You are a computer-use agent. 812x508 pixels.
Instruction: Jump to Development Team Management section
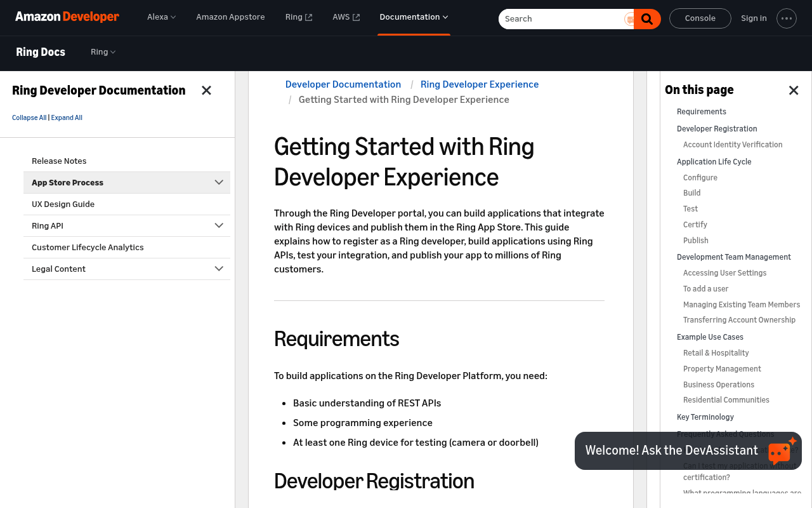[734, 257]
